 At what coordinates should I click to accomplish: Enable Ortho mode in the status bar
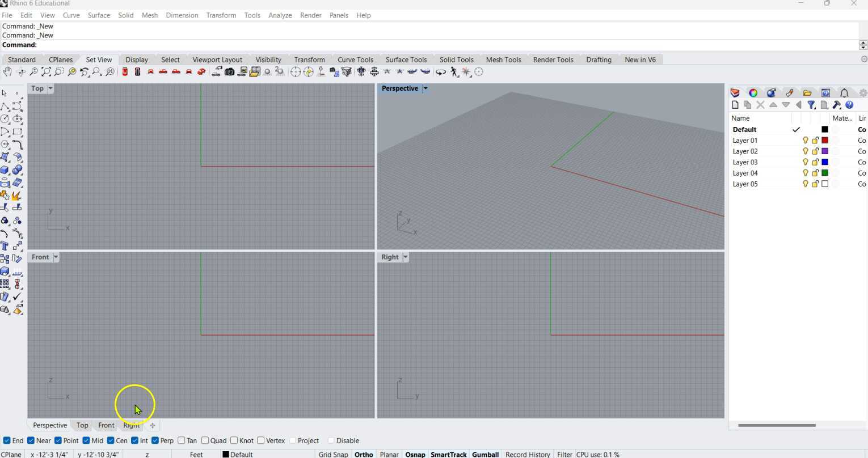pos(364,454)
